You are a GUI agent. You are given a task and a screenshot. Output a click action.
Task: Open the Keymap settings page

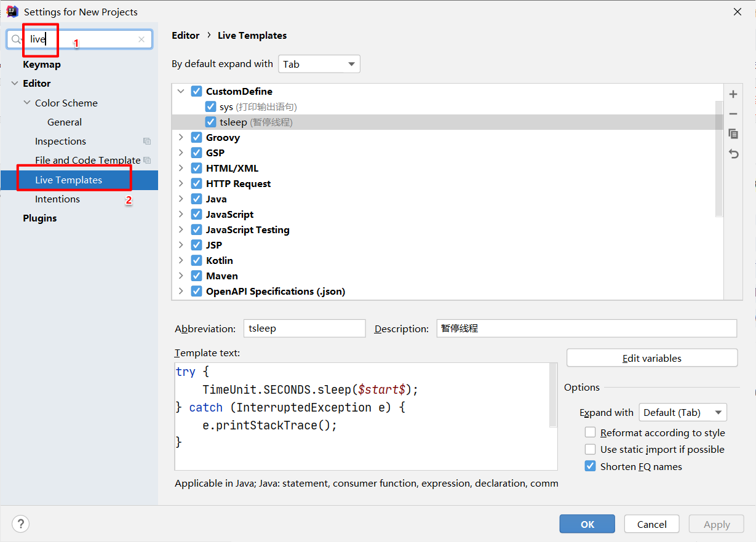[42, 64]
